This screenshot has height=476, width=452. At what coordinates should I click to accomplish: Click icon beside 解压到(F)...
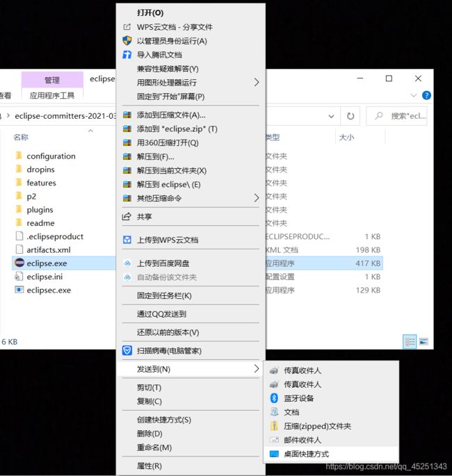(127, 156)
